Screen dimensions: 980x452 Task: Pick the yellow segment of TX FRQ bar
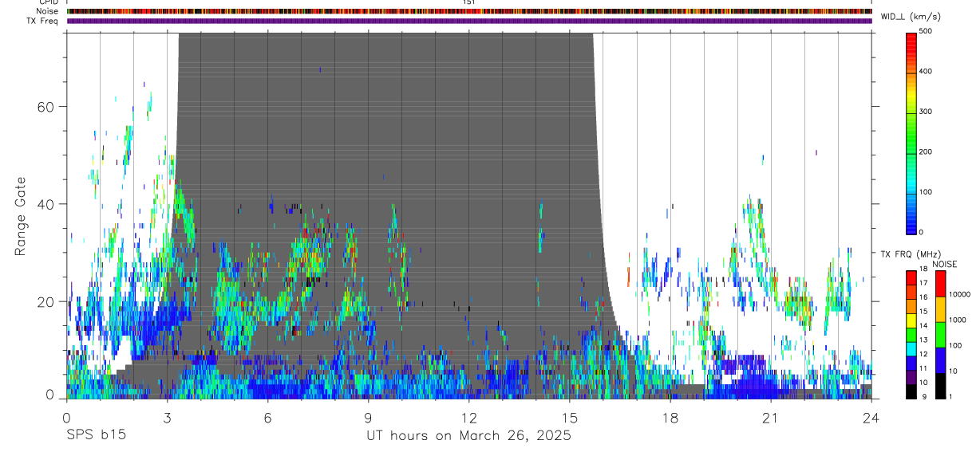911,320
